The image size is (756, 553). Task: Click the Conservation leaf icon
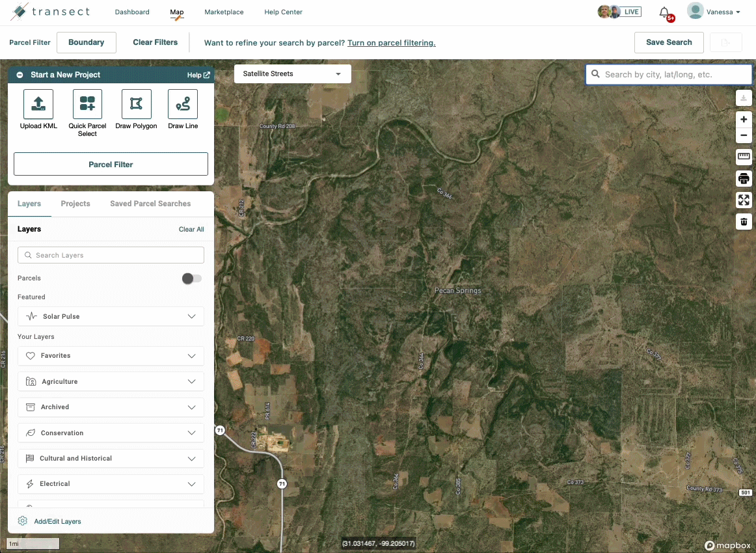tap(31, 433)
